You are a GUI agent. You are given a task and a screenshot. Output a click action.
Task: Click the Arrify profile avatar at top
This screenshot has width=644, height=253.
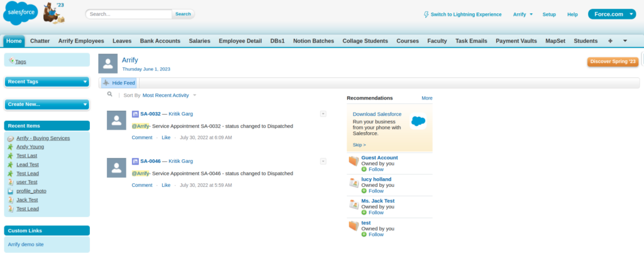pyautogui.click(x=108, y=64)
